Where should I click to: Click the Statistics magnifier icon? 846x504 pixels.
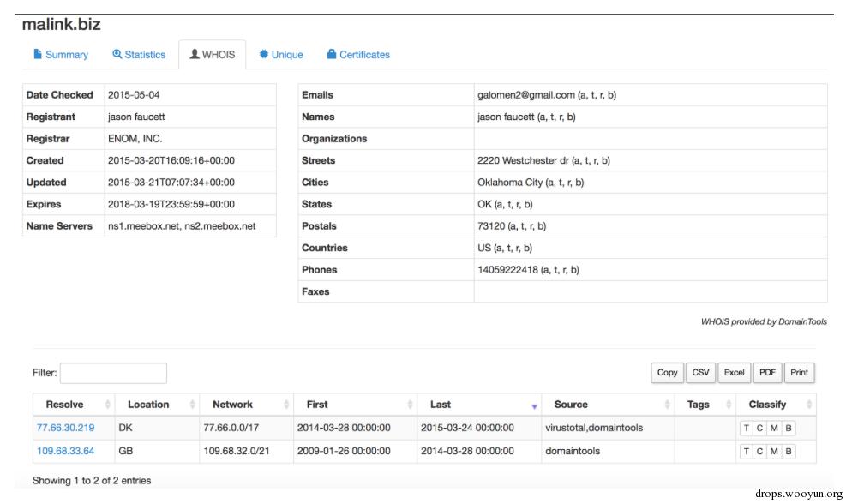[x=117, y=54]
